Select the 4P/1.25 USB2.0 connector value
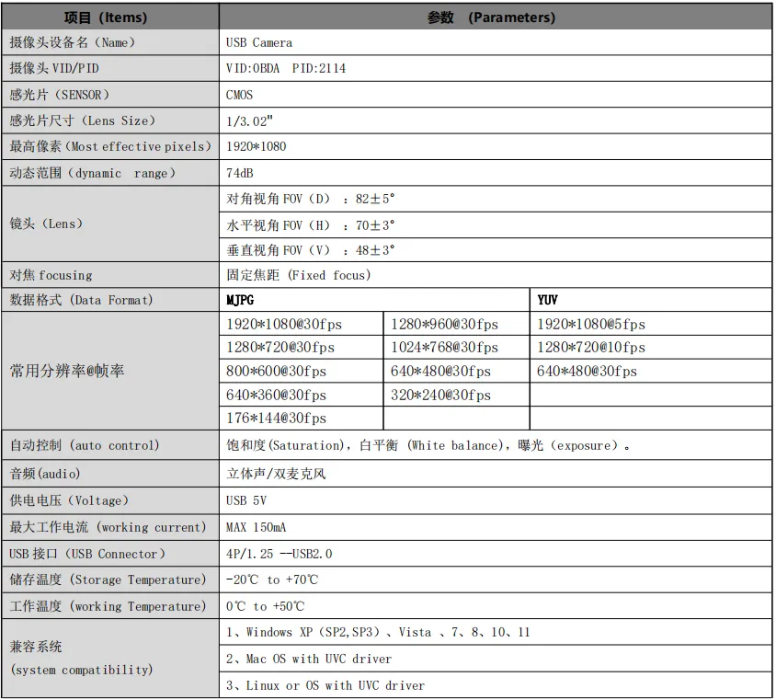This screenshot has width=776, height=700. tap(279, 554)
